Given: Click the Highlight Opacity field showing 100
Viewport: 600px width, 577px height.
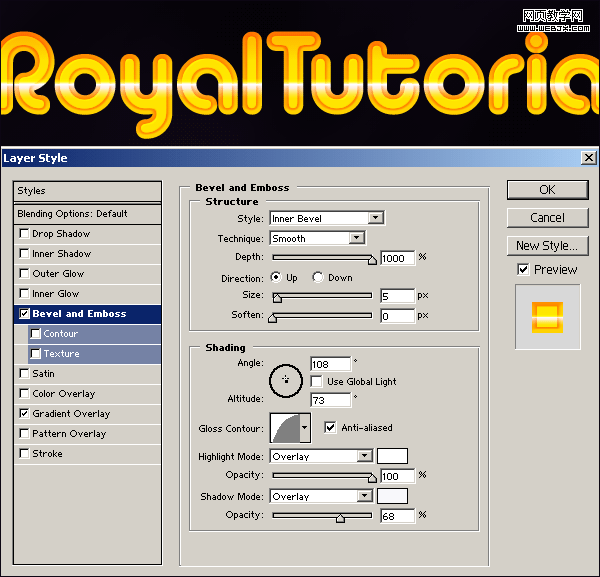Looking at the screenshot, I should point(397,476).
